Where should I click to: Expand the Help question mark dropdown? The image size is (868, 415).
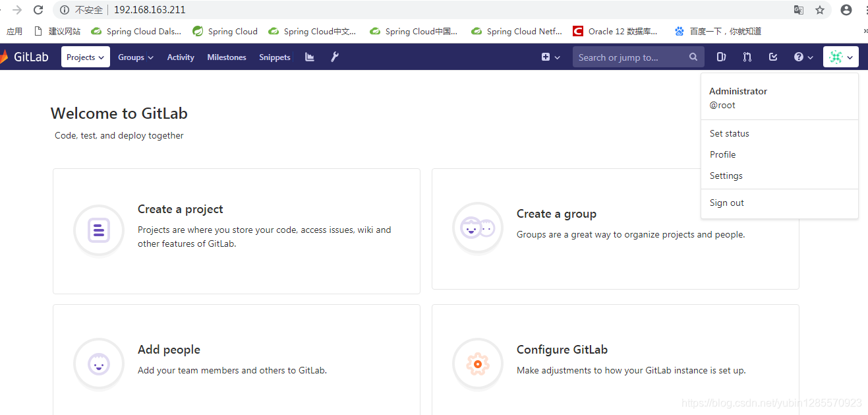click(803, 57)
